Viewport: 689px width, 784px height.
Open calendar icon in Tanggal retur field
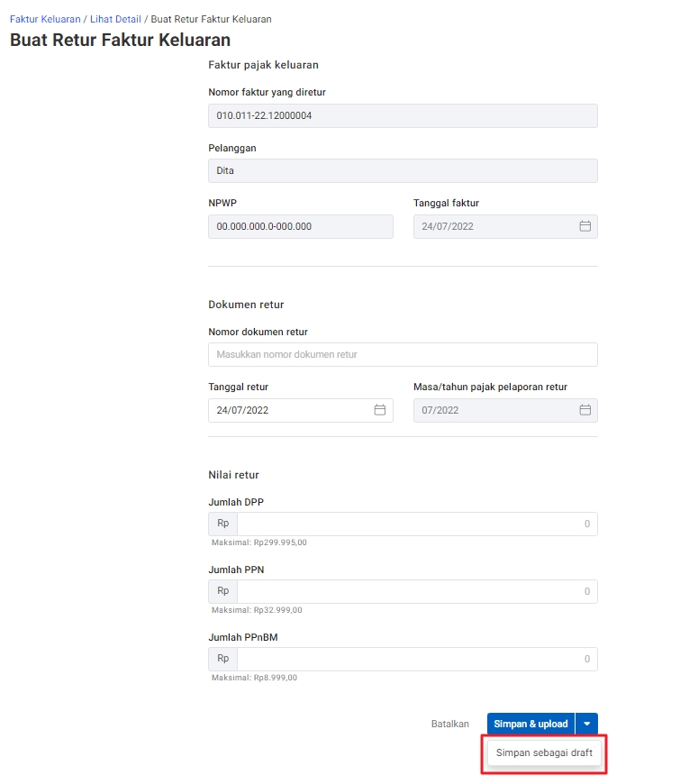tap(380, 410)
